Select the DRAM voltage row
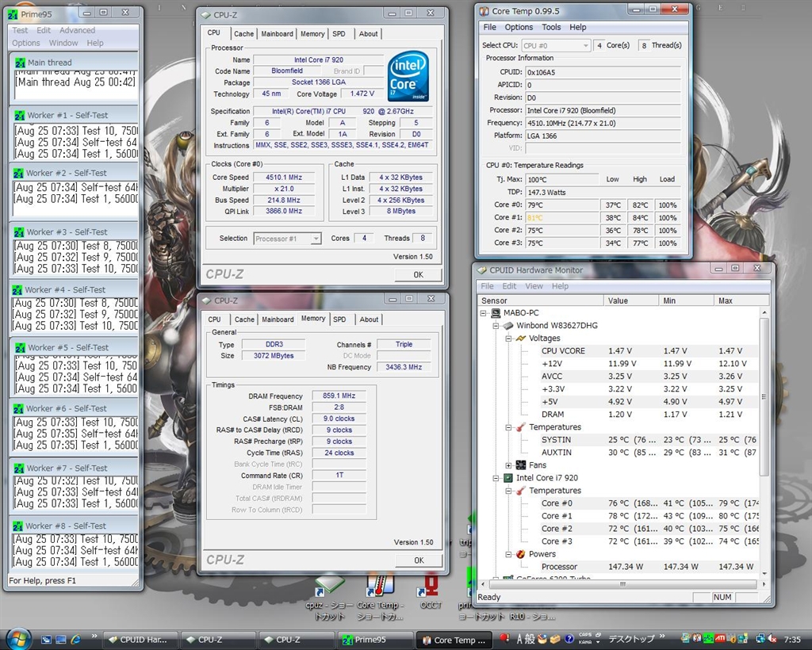The image size is (812, 650). (649, 415)
